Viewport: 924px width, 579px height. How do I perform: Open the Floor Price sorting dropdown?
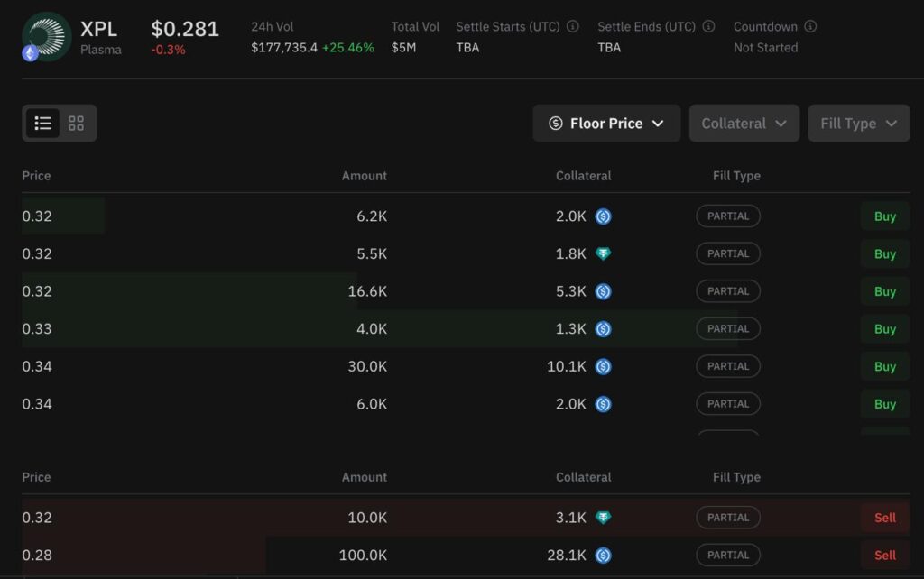pos(605,123)
